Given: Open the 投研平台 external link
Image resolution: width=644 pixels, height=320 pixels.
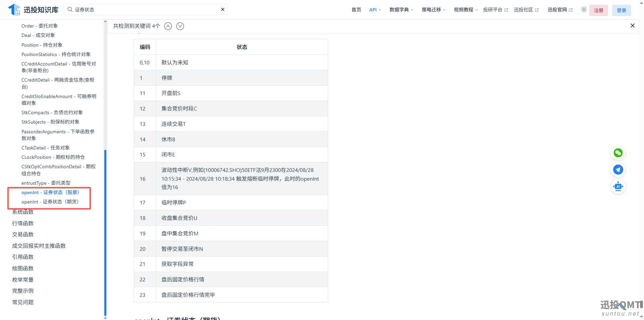Looking at the screenshot, I should point(495,10).
